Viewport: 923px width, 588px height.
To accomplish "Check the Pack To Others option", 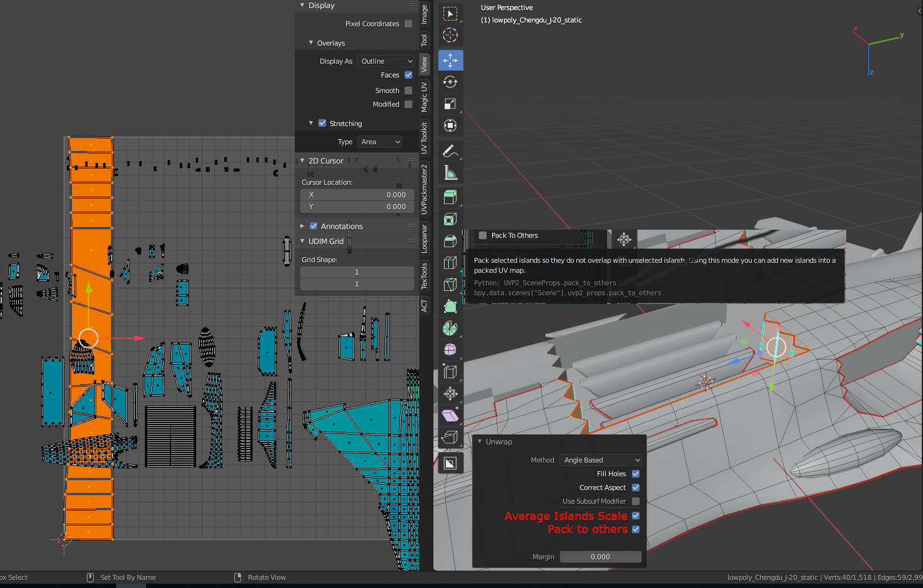I will 483,235.
